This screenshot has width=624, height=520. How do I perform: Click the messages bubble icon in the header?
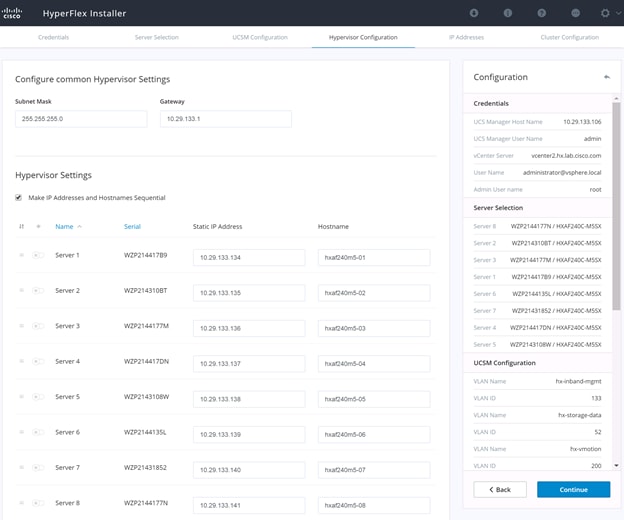point(575,13)
